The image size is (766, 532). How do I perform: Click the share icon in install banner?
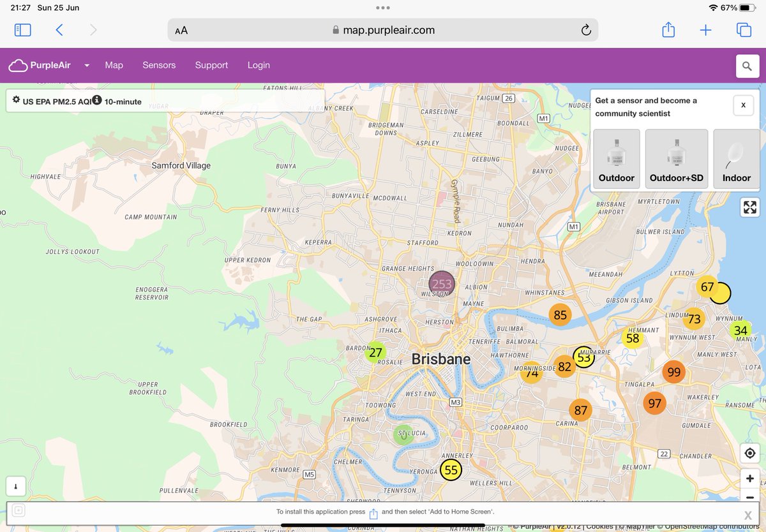point(373,514)
